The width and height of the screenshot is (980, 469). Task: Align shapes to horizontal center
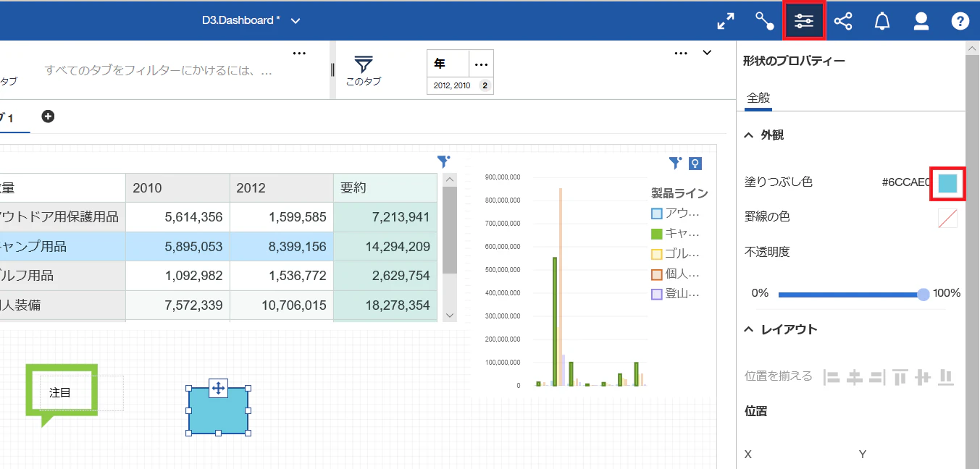(855, 377)
